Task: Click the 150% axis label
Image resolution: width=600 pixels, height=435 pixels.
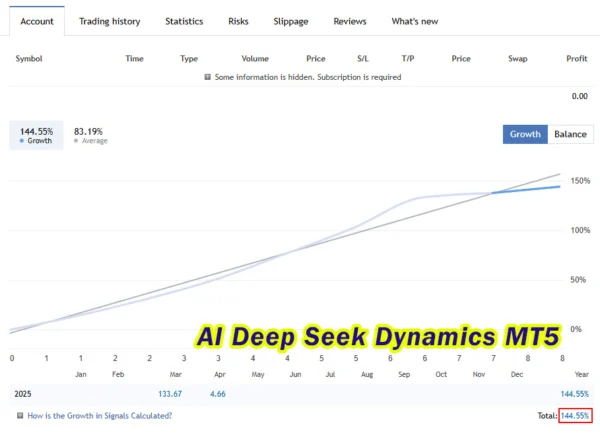Action: (580, 181)
